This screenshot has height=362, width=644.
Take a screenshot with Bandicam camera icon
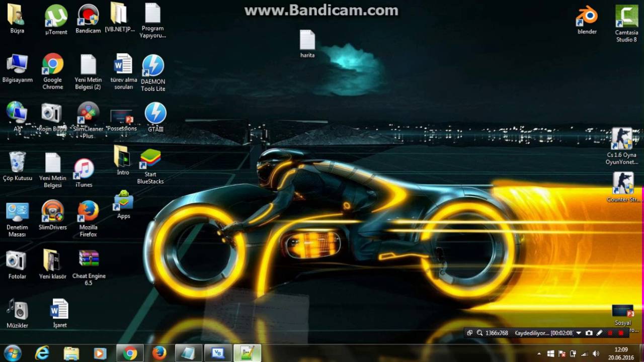click(589, 333)
